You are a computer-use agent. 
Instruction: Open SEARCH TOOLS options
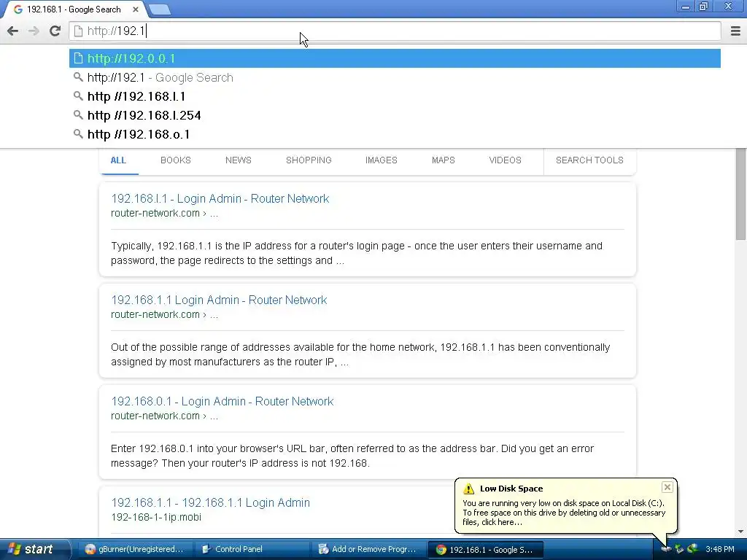click(x=589, y=160)
